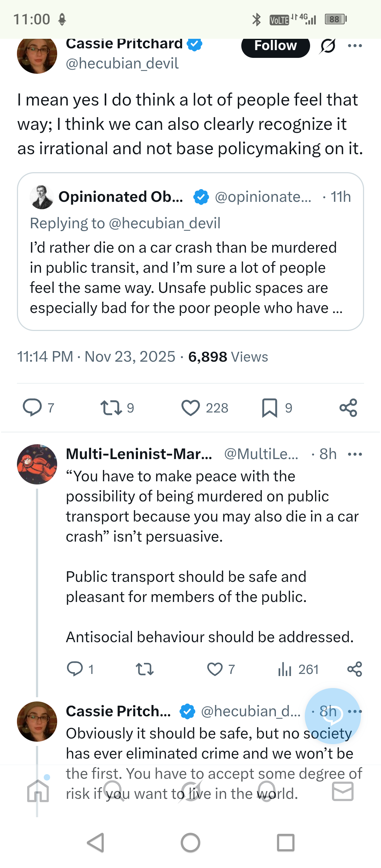381x868 pixels.
Task: Like the Multi-Leninist-Mar reply
Action: [215, 669]
